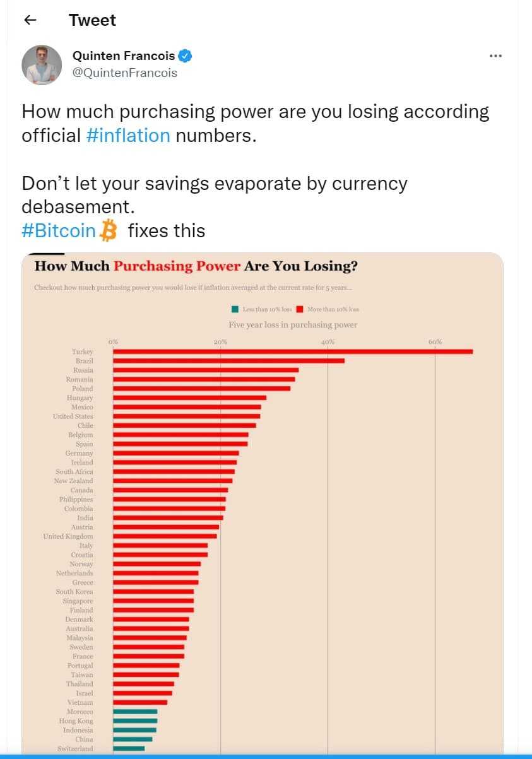532x759 pixels.
Task: Select the United States bar
Action: pos(186,416)
